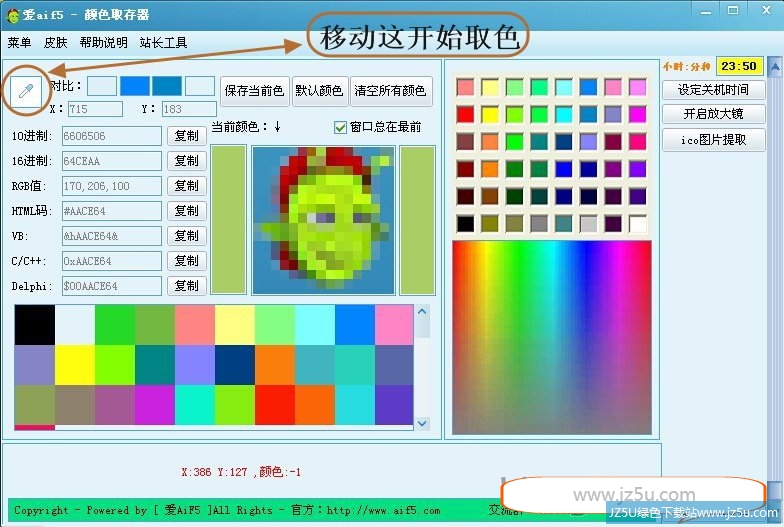This screenshot has width=784, height=527.
Task: Select the gray swatch in the right palette grid
Action: pos(539,224)
